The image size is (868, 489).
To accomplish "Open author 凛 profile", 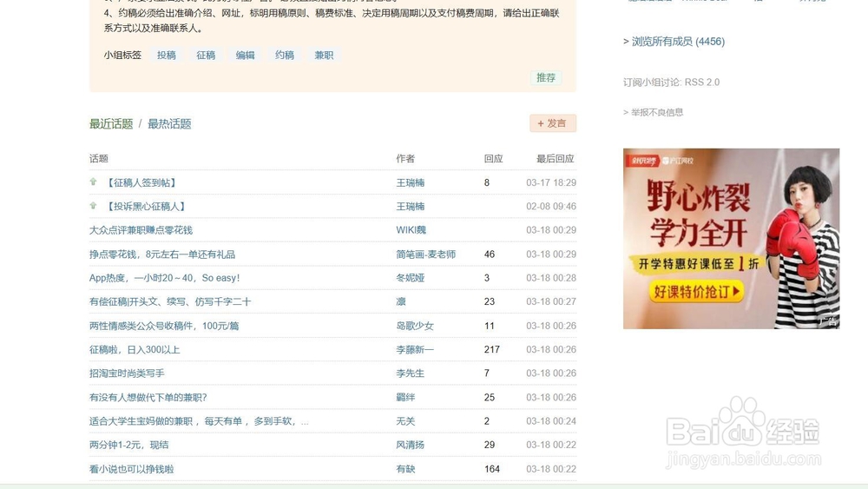I will (x=401, y=301).
